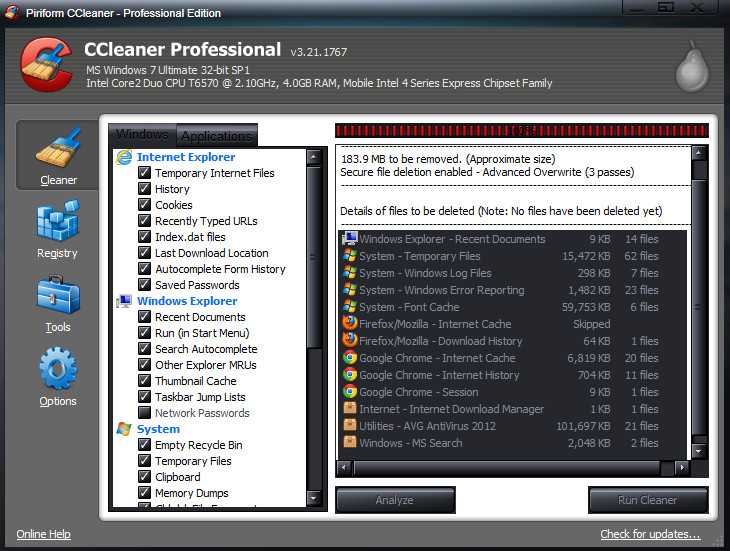The width and height of the screenshot is (730, 551).
Task: Open the Tools toolbox icon
Action: [58, 294]
